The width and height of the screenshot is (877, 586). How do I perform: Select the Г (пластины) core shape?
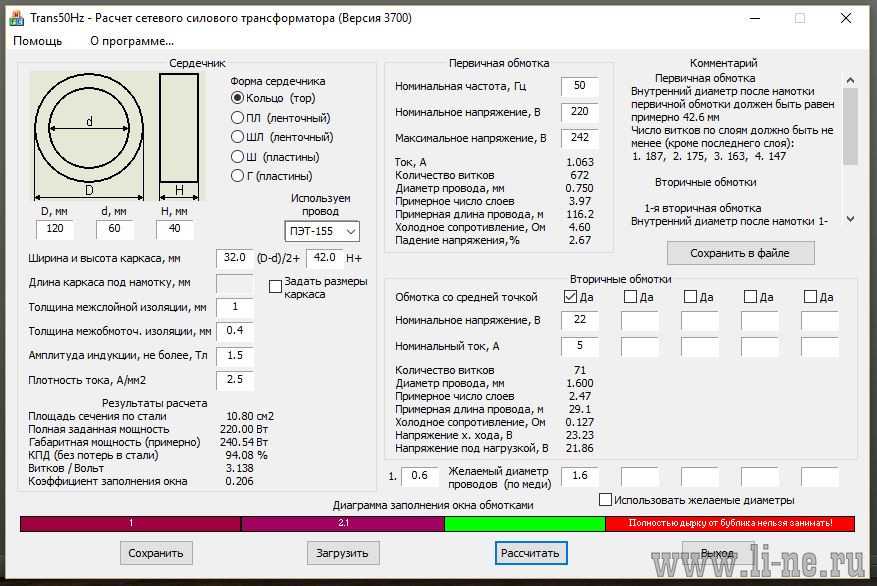tap(271, 176)
